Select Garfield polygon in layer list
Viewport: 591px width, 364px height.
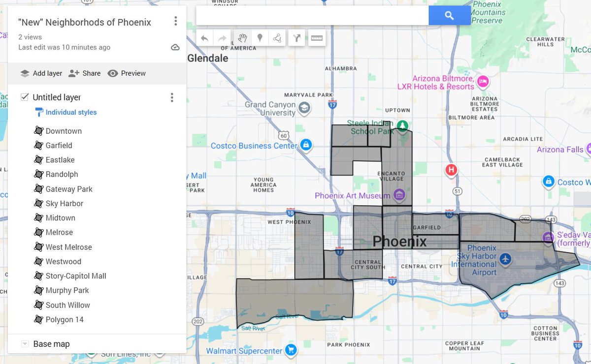pyautogui.click(x=59, y=145)
